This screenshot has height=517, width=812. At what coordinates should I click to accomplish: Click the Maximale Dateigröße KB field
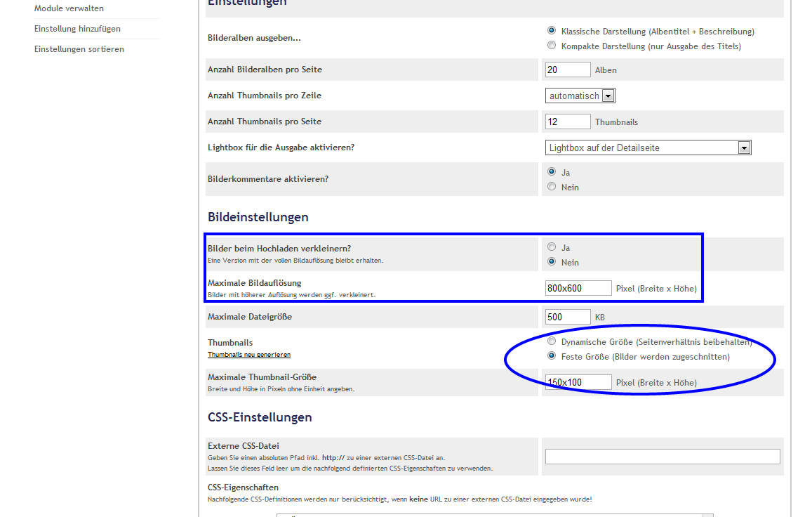pos(567,317)
